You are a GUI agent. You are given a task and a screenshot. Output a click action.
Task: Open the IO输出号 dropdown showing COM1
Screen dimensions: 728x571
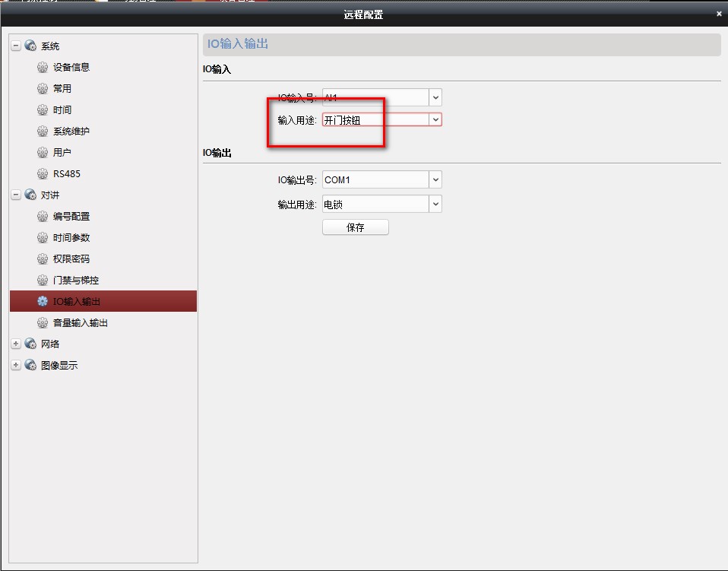pos(435,180)
